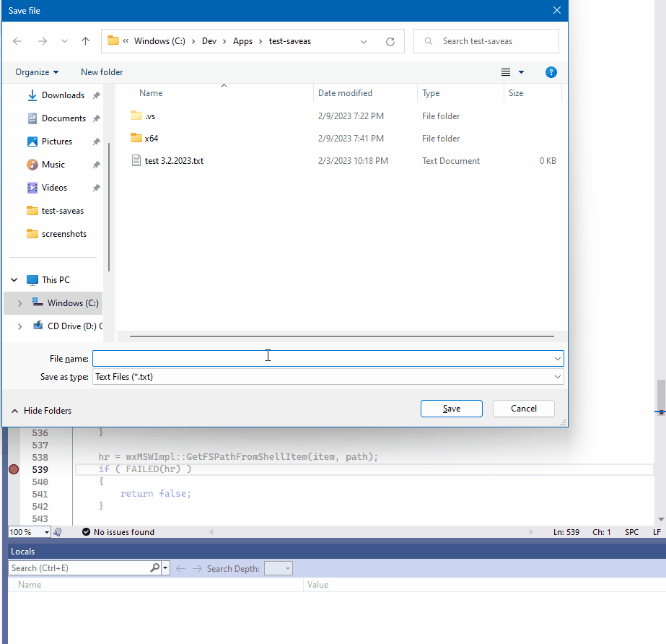The width and height of the screenshot is (666, 644).
Task: Unpin Downloads from Quick access
Action: [96, 95]
